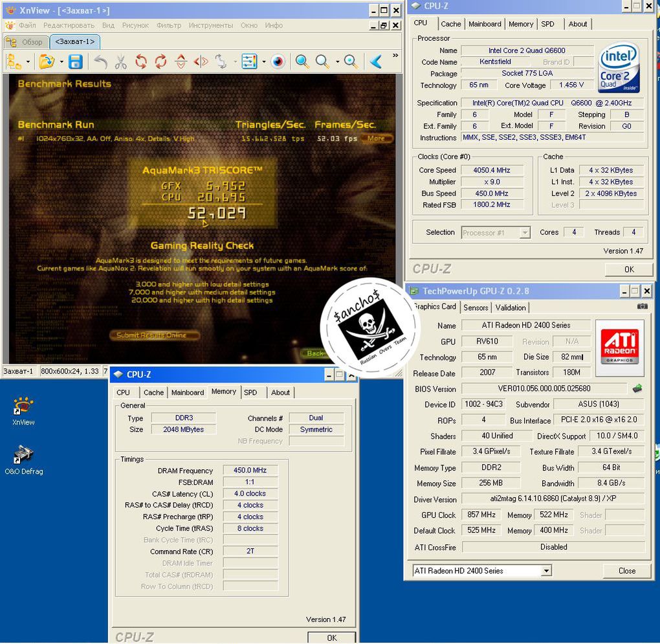The width and height of the screenshot is (660, 644).
Task: Open the About tab in bottom CPU-Z window
Action: [x=280, y=392]
